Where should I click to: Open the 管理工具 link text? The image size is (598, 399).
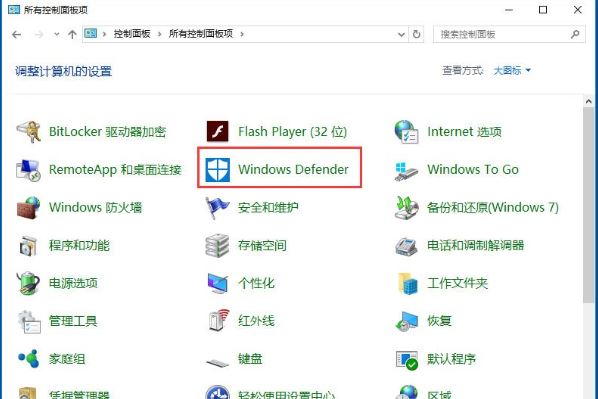tap(73, 321)
